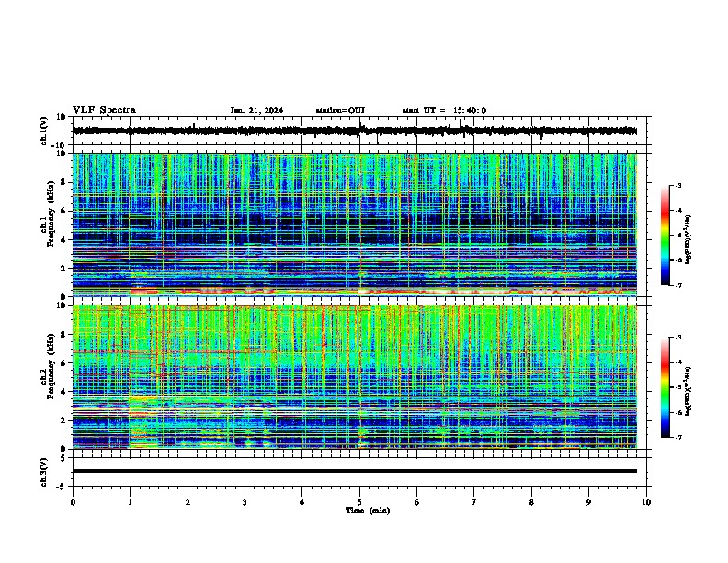Click the ch.2 color bar log(PSD) label
The height and width of the screenshot is (563, 728).
point(688,391)
